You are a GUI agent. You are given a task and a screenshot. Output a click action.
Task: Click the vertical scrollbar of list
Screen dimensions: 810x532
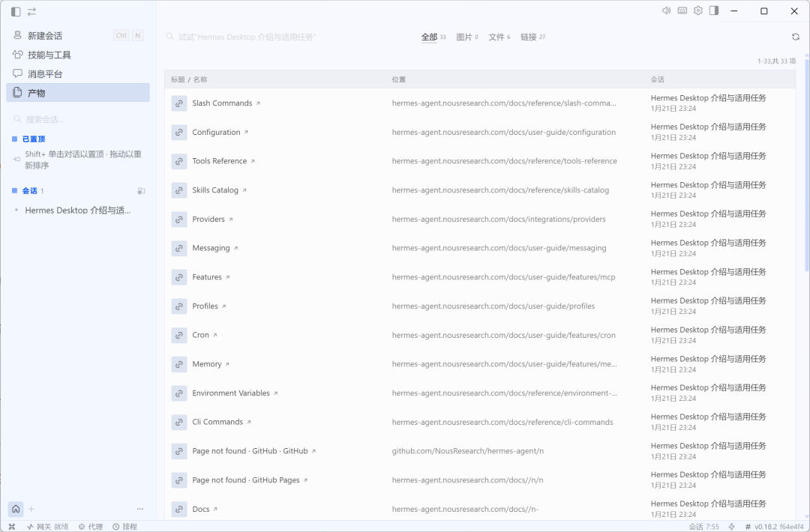coord(807,165)
